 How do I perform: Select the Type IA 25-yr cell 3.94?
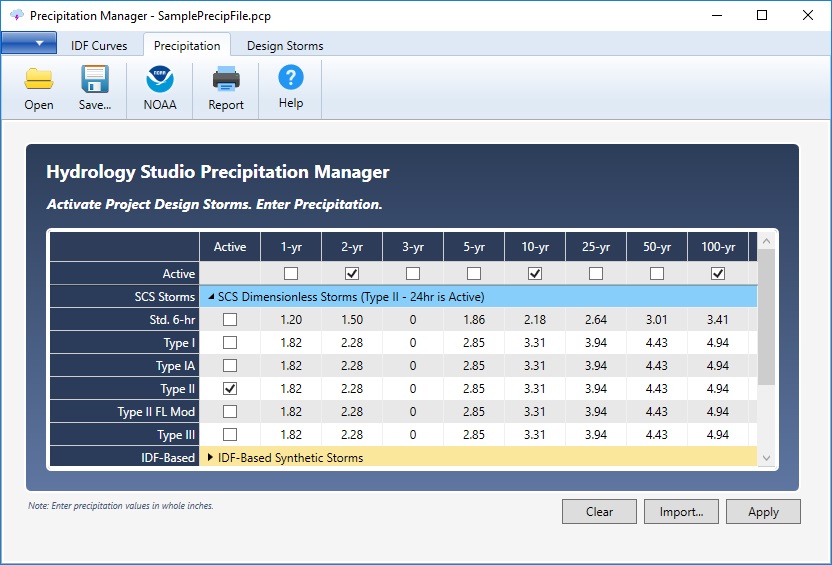(596, 366)
